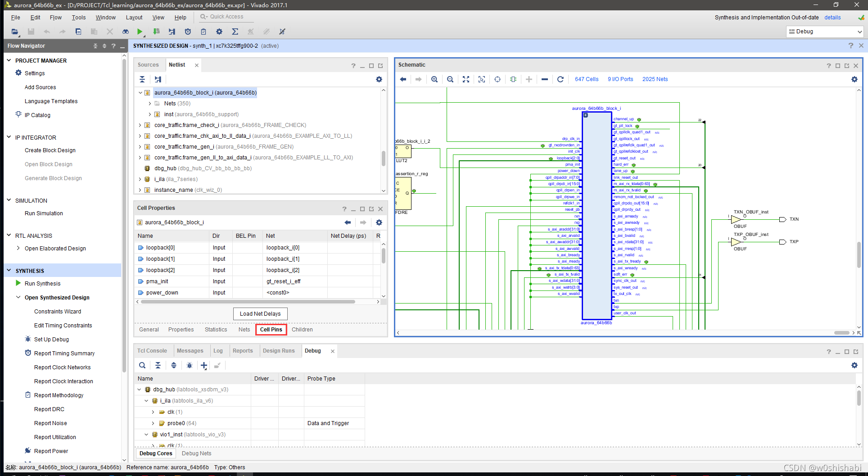The width and height of the screenshot is (868, 476).
Task: Select the loopback[1] pin row
Action: click(x=258, y=259)
